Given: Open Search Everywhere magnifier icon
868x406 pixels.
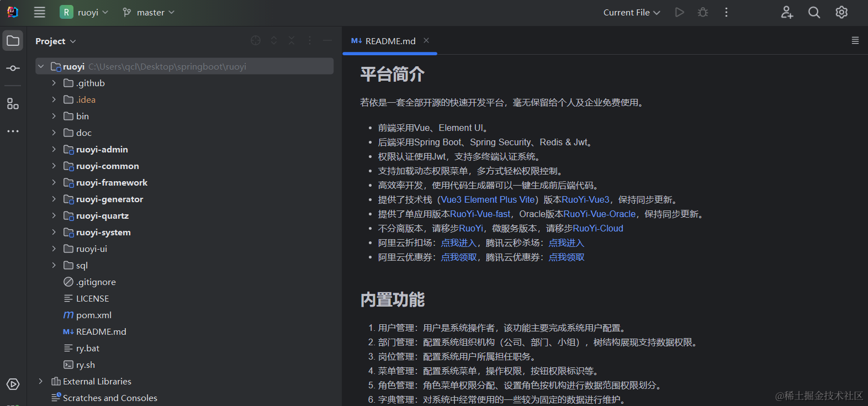Looking at the screenshot, I should click(814, 12).
